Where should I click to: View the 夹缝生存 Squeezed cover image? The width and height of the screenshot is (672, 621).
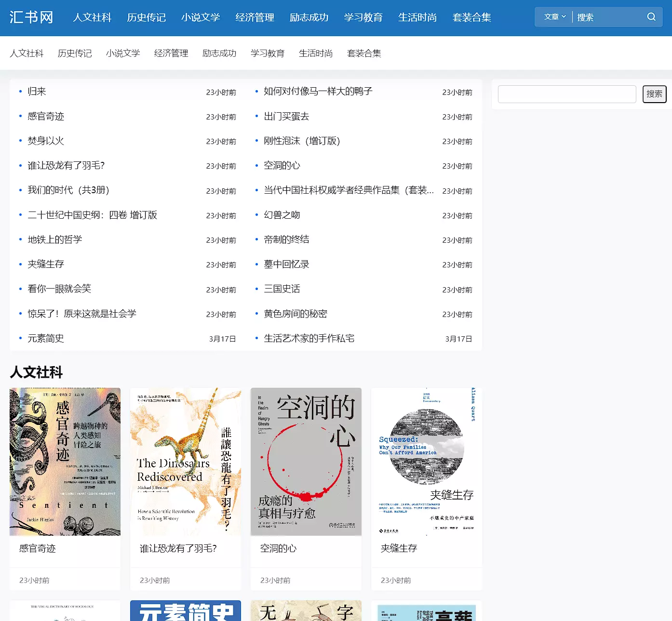click(427, 462)
